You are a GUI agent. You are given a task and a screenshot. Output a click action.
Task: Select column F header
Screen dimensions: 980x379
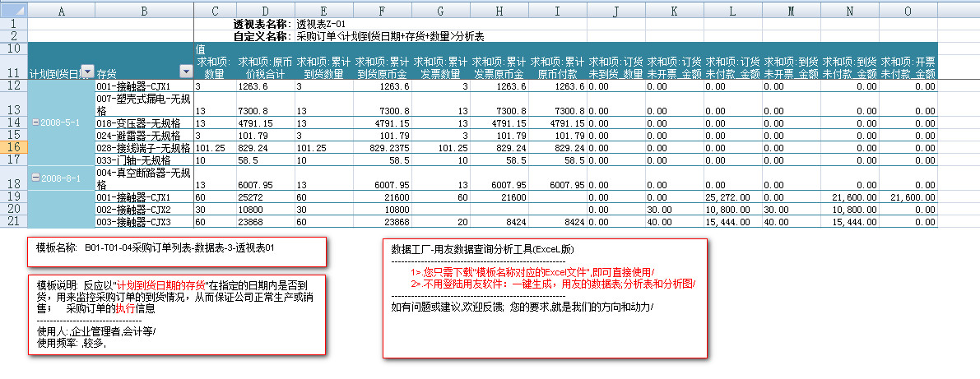coord(383,11)
